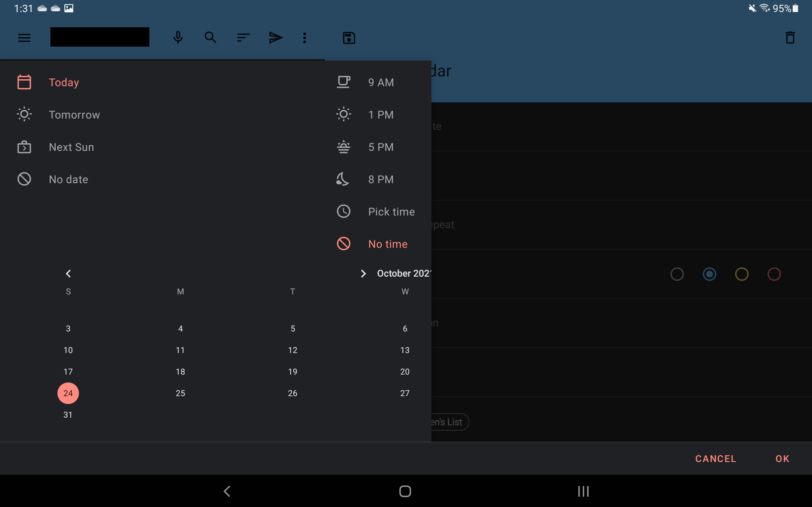This screenshot has height=507, width=812.
Task: Pick October 19 on the calendar
Action: coord(292,371)
